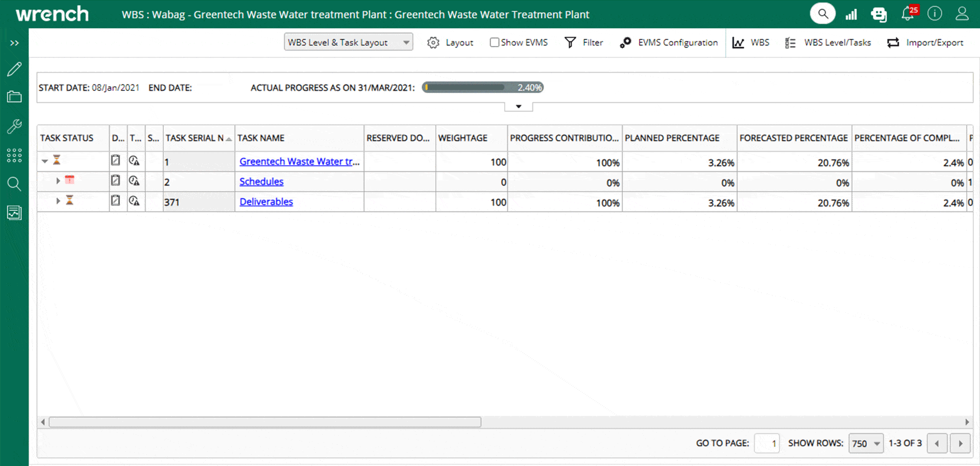The image size is (980, 466).
Task: Click task serial 371 cell
Action: point(199,202)
